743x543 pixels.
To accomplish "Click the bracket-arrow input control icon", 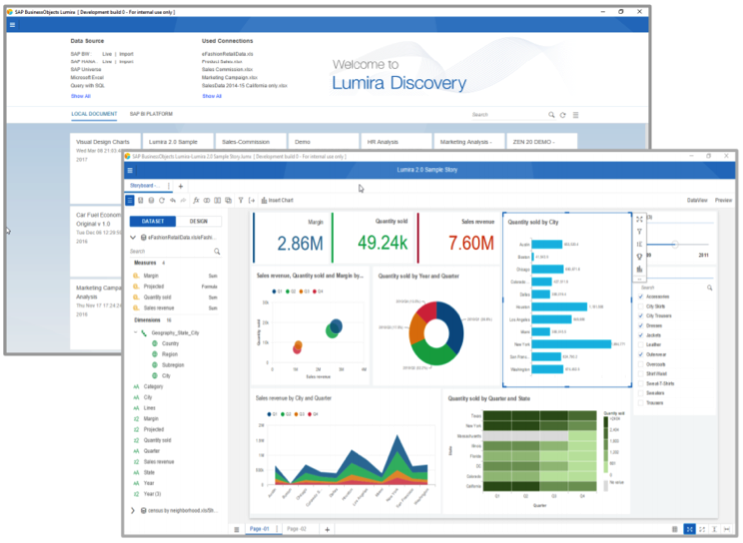I will tap(252, 200).
